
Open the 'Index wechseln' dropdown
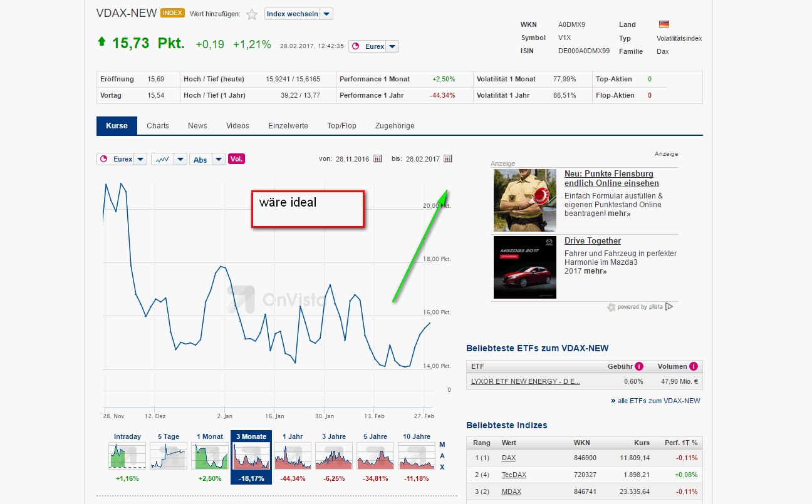tap(299, 14)
